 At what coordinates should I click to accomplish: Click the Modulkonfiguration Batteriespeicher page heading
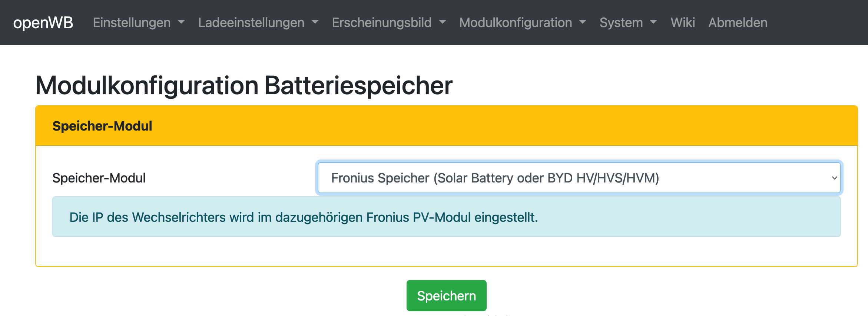point(244,86)
